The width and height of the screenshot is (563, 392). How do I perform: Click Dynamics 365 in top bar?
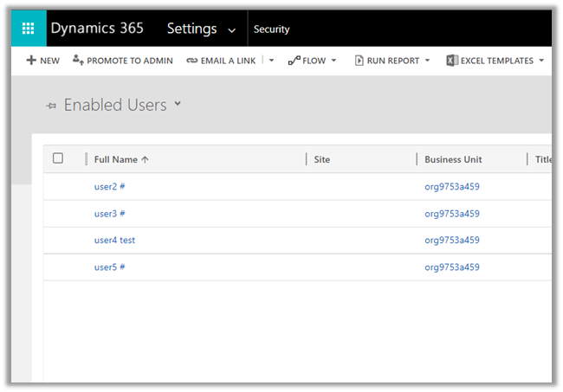96,29
